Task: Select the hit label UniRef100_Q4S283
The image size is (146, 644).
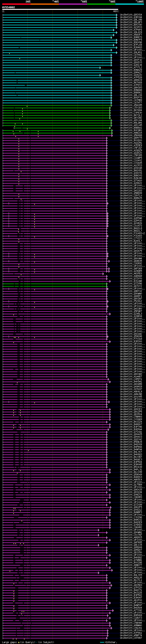Action: [x=131, y=191]
